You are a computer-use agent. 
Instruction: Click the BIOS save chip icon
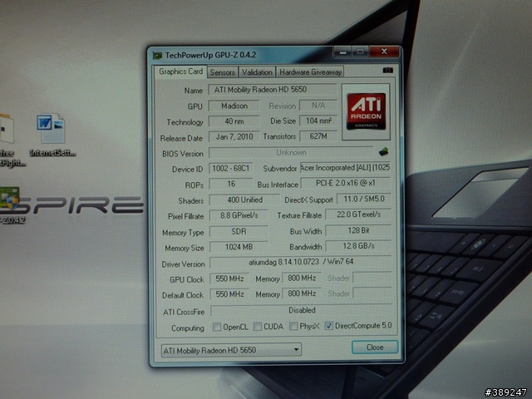click(x=384, y=151)
